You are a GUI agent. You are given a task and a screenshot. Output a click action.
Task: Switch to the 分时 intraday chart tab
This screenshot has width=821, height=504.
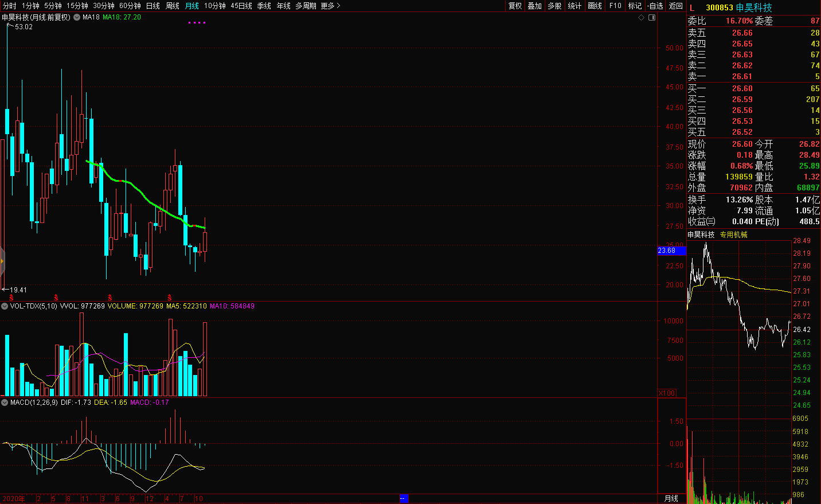[10, 6]
